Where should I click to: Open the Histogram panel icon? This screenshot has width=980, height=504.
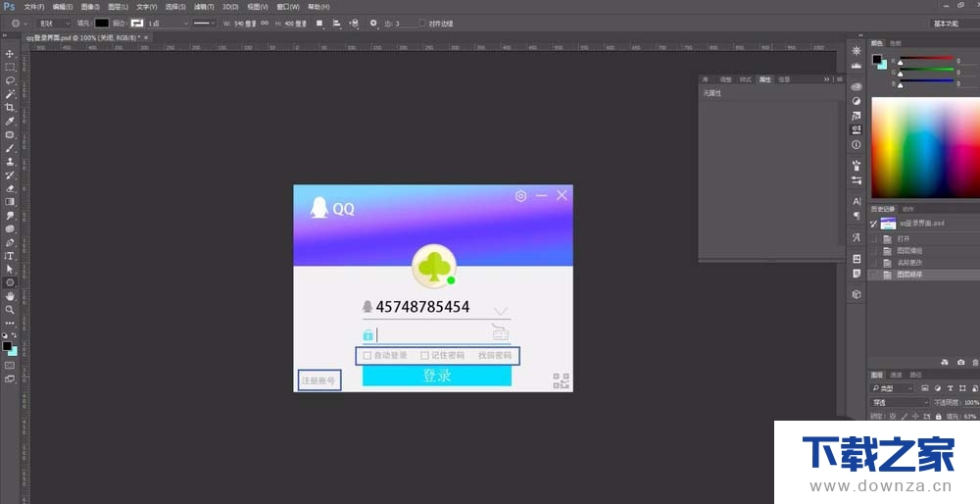point(857,65)
